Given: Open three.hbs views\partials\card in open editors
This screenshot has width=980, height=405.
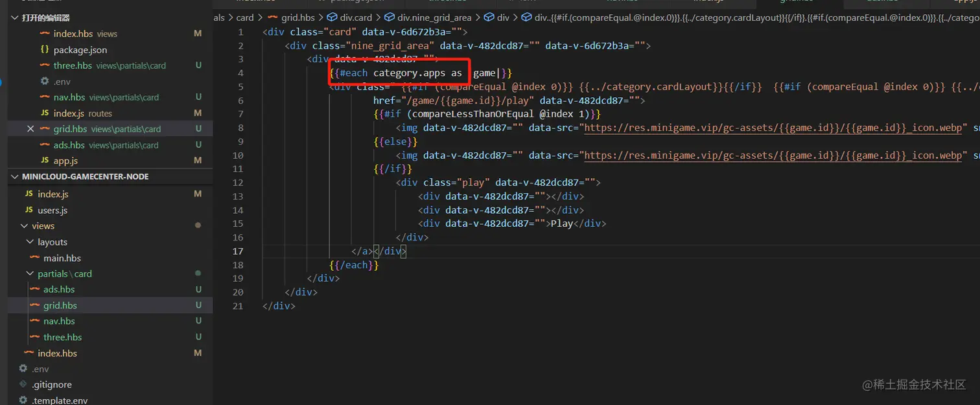Looking at the screenshot, I should 110,65.
